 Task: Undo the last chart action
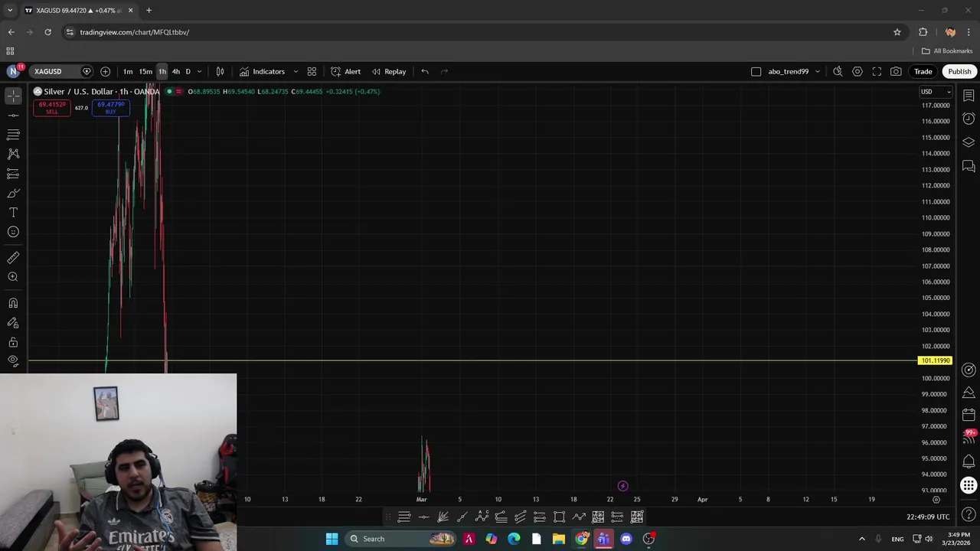[425, 71]
